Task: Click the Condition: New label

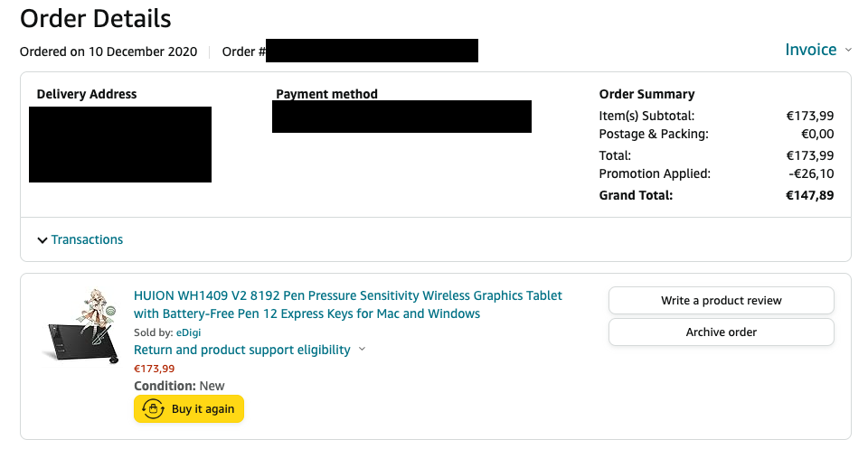Action: 179,386
